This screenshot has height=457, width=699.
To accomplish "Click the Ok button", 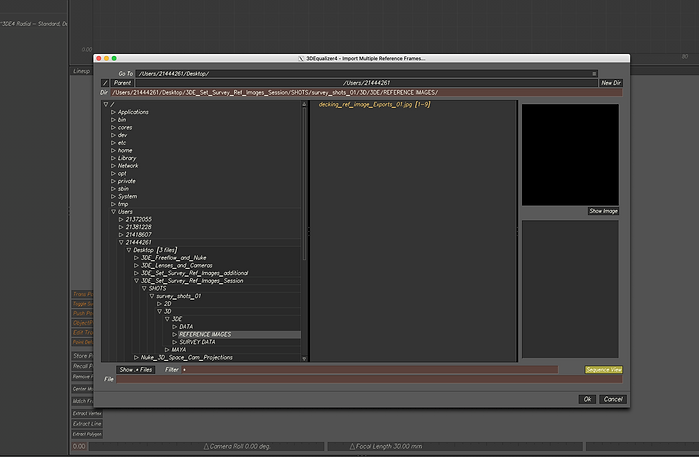I will point(588,399).
